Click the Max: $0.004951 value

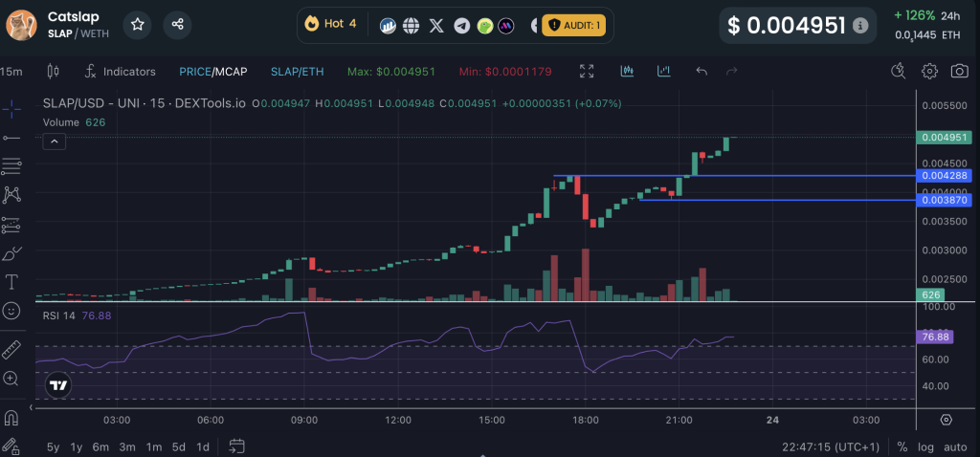click(391, 72)
